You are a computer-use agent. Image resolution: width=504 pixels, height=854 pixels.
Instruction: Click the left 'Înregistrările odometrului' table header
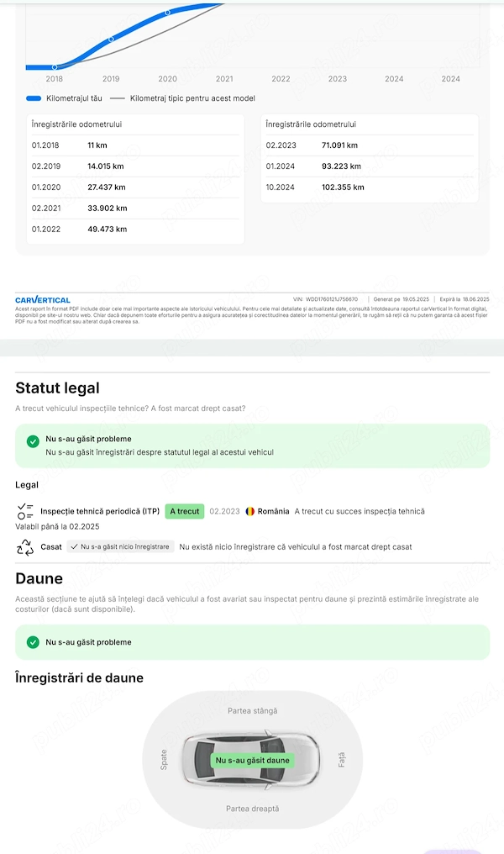[76, 124]
